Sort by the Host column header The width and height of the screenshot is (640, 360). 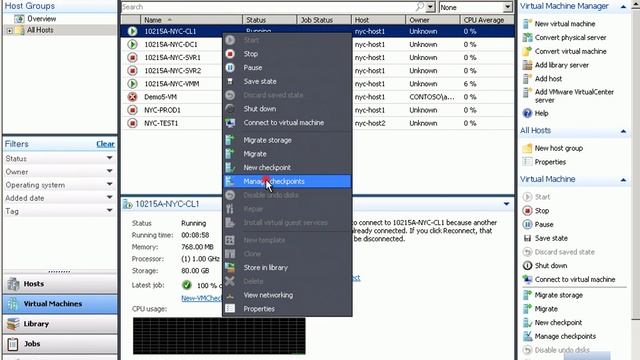pyautogui.click(x=378, y=20)
